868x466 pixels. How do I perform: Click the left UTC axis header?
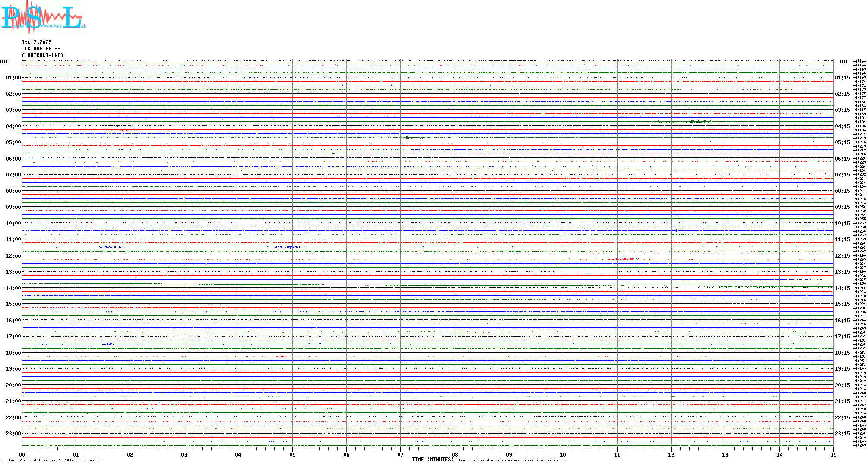click(x=4, y=62)
